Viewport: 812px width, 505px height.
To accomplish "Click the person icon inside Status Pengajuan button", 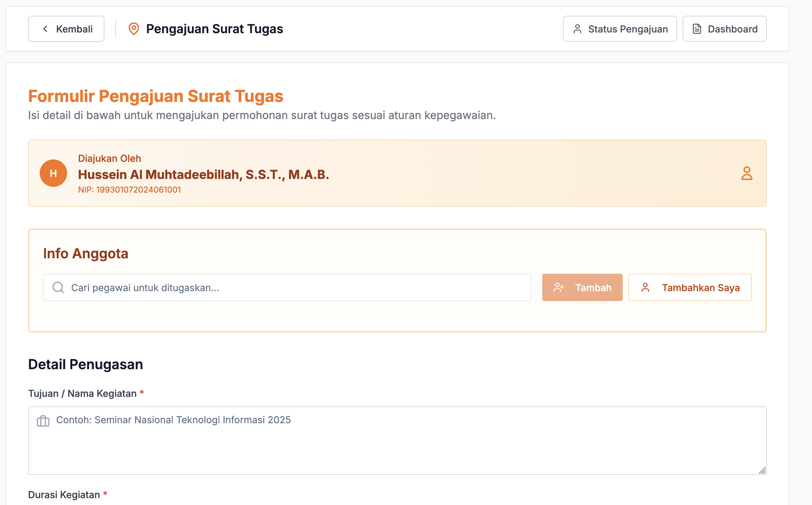I will point(578,29).
